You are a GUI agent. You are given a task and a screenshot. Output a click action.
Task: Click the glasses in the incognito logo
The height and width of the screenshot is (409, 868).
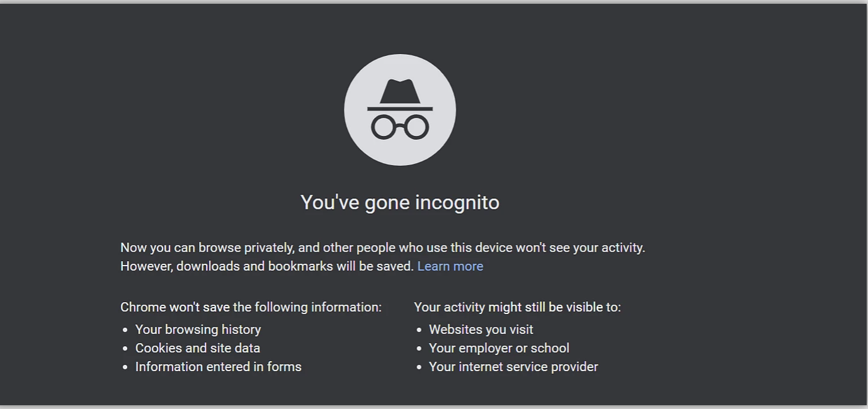tap(400, 126)
